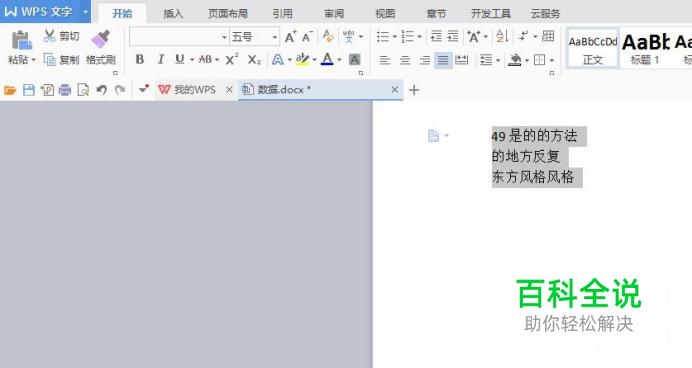Screen dimensions: 692x368
Task: Open print preview
Action: coord(83,90)
